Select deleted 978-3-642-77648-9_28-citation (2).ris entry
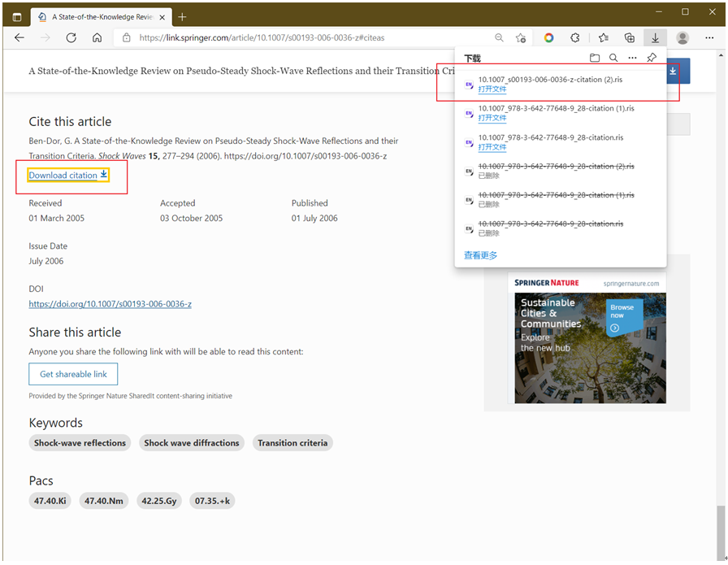 pos(561,171)
